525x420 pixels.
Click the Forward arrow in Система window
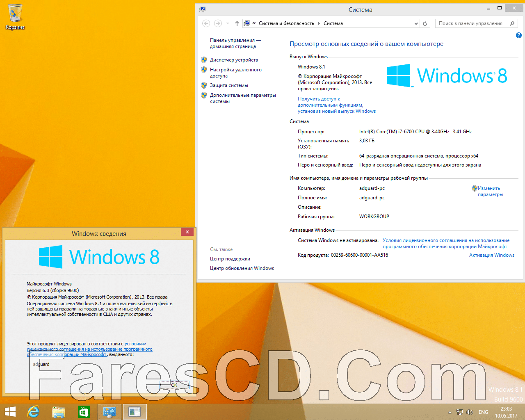[x=218, y=23]
